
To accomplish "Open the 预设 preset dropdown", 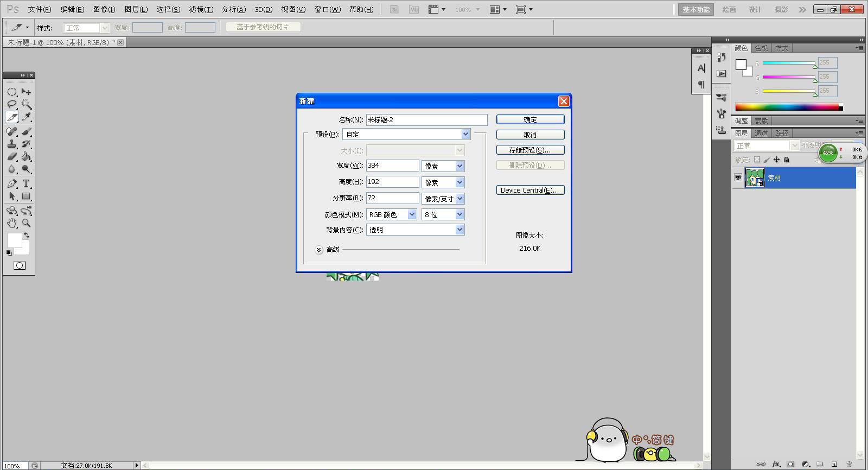I will pyautogui.click(x=406, y=134).
